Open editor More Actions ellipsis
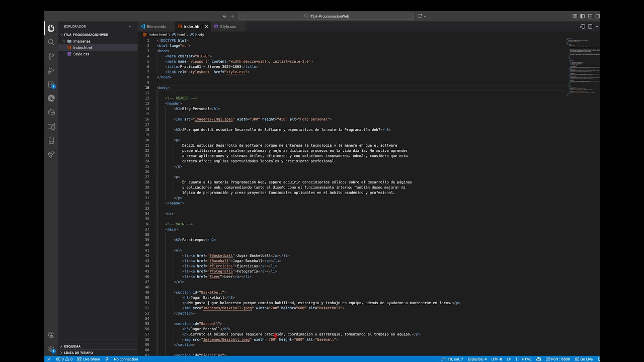The height and width of the screenshot is (362, 644). click(x=597, y=26)
